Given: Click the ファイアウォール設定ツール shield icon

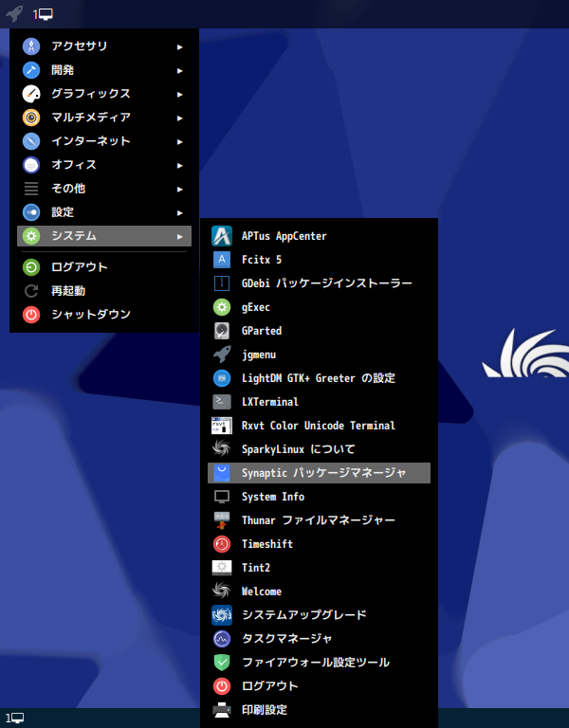Looking at the screenshot, I should (222, 662).
